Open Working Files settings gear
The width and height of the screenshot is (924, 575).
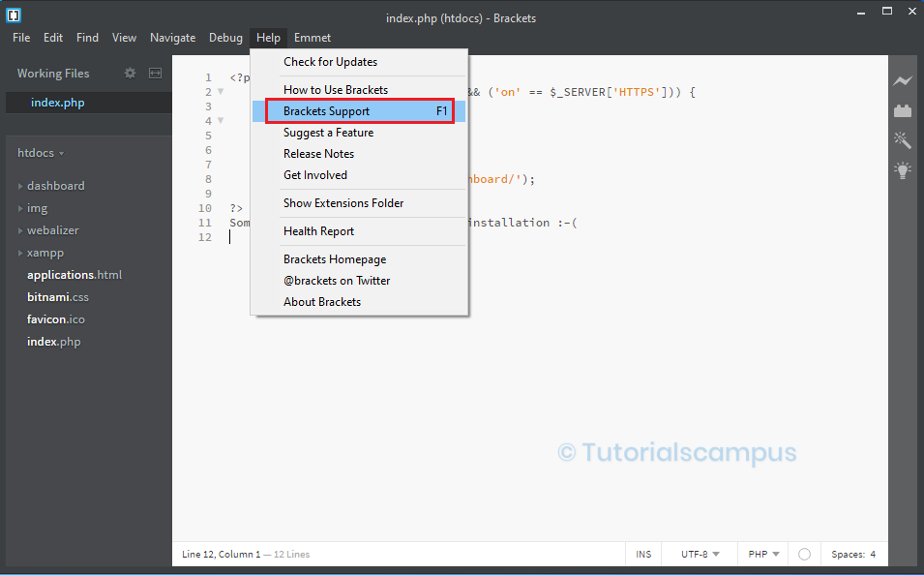(x=130, y=74)
